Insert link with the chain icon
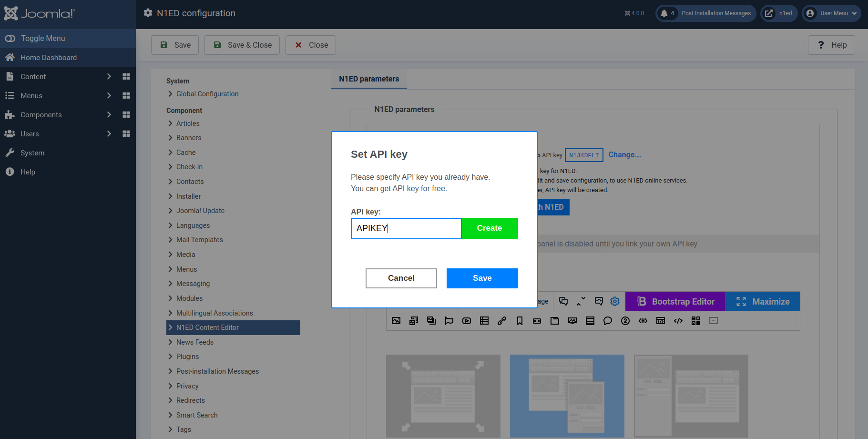Image resolution: width=868 pixels, height=439 pixels. 502,321
